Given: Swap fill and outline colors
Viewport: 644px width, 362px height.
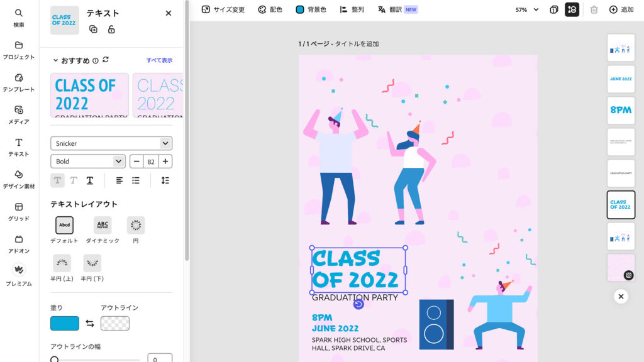Looking at the screenshot, I should point(90,324).
